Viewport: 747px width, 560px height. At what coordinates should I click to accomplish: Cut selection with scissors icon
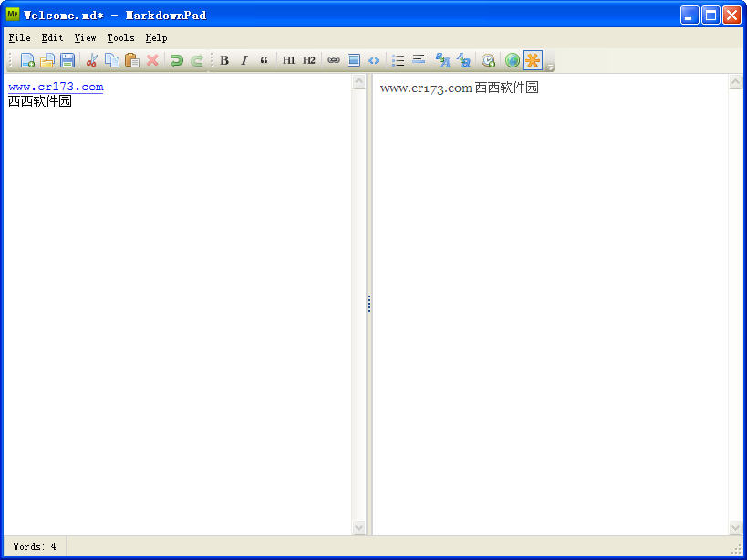(92, 60)
